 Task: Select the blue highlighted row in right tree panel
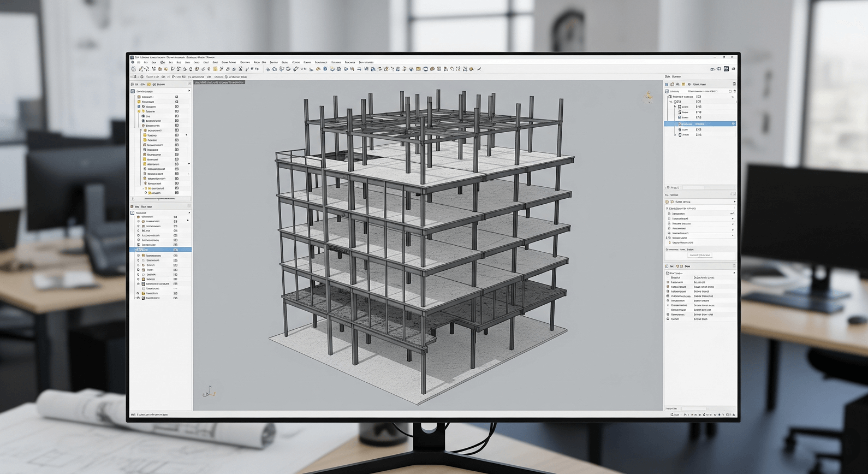(x=700, y=124)
